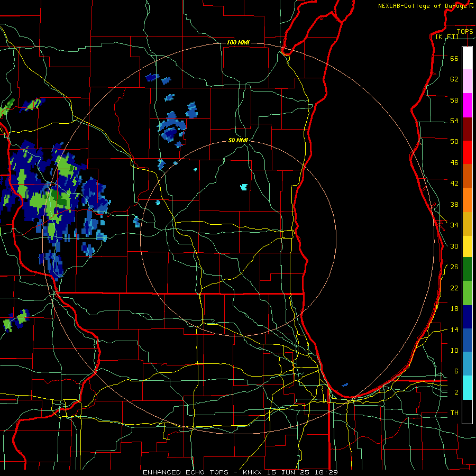Click the '30' legend value
The width and height of the screenshot is (476, 476).
pyautogui.click(x=454, y=246)
